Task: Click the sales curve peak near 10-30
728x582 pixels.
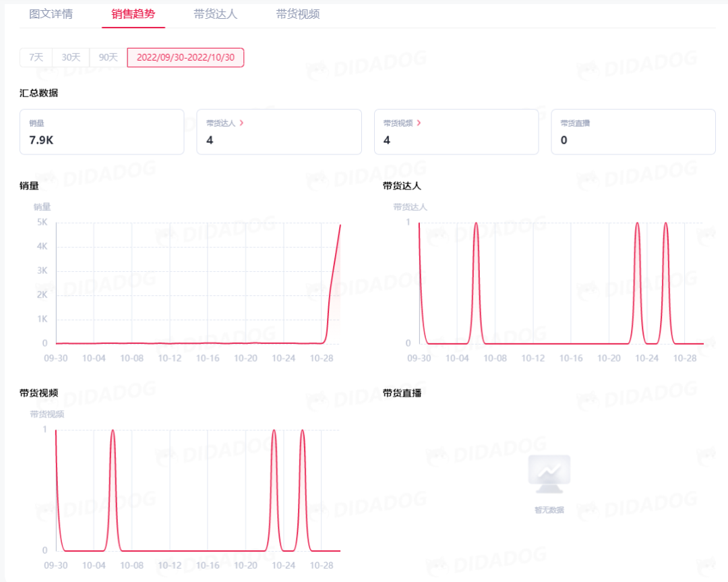Action: coord(340,225)
